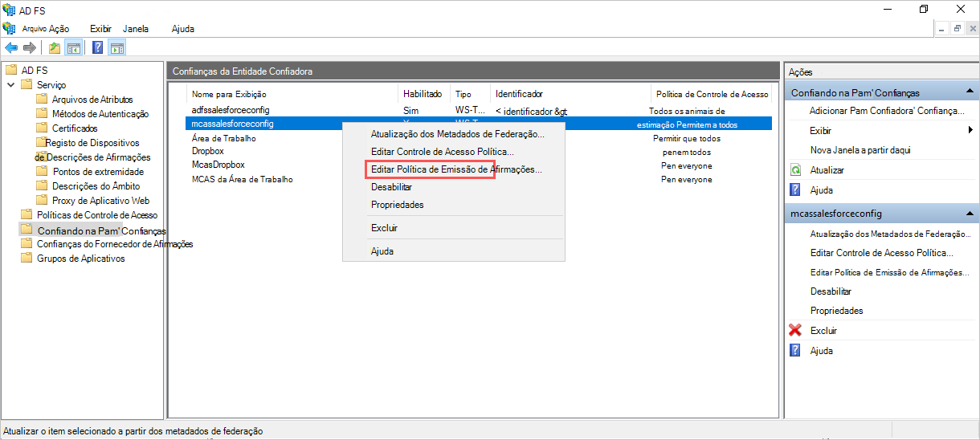
Task: Toggle the show/hide console tree icon
Action: click(73, 48)
